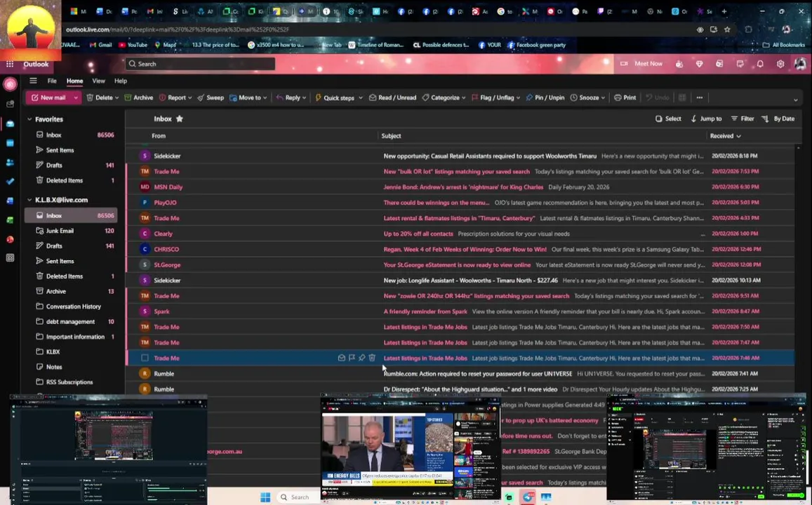Open Calendar from the left app rail
The image size is (812, 505).
pos(10,143)
